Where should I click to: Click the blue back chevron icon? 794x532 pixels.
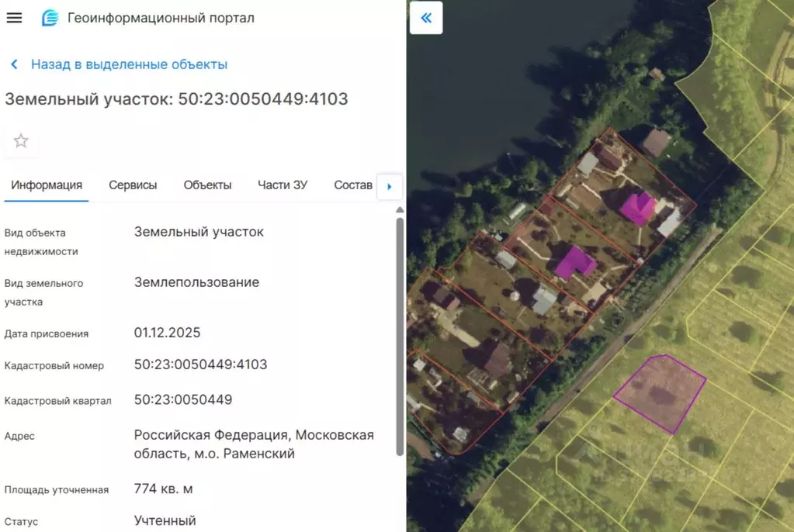[12, 64]
